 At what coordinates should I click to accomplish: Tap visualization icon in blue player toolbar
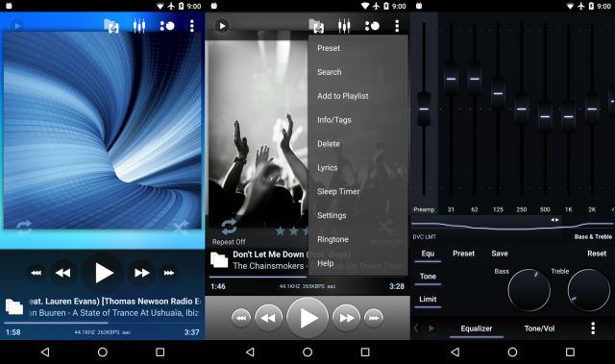(167, 26)
